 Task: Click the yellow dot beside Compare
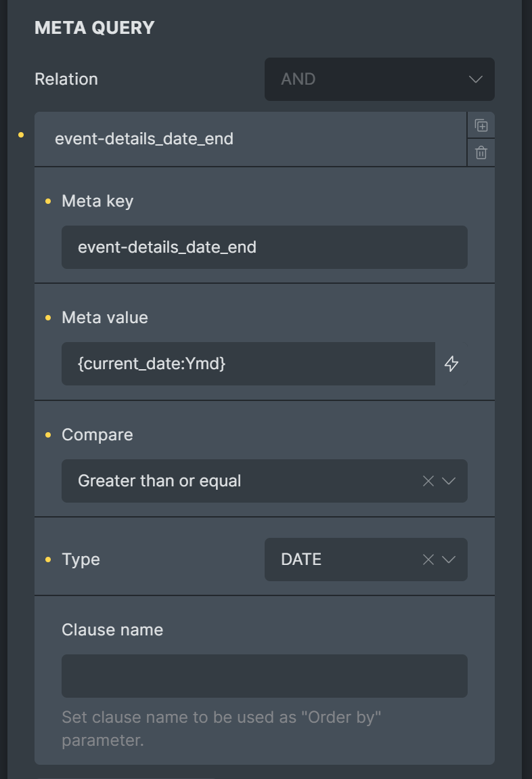tap(48, 435)
